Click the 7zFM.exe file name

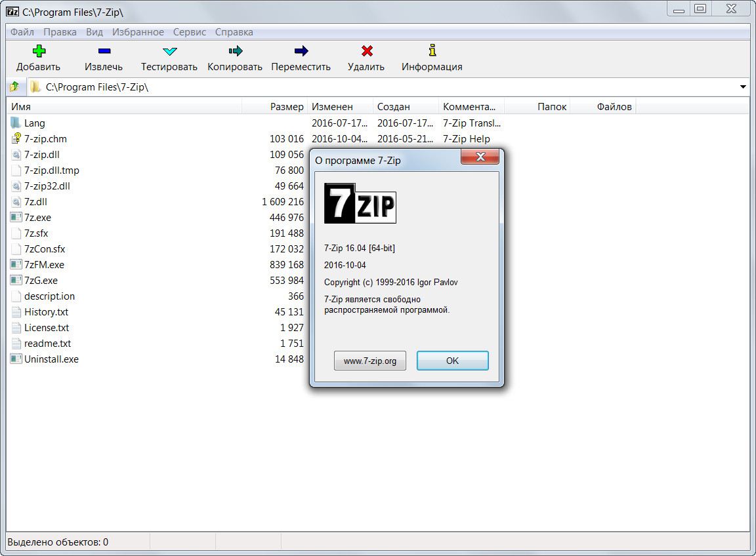[44, 264]
